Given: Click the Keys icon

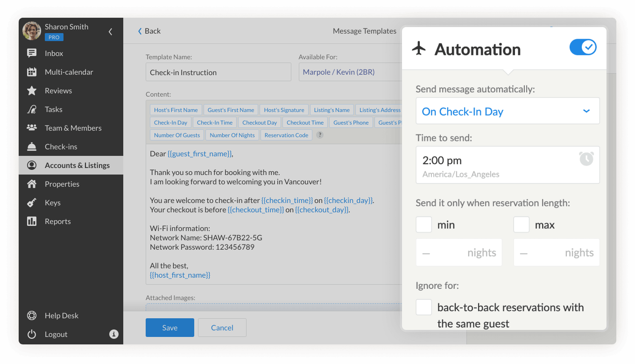Looking at the screenshot, I should (32, 203).
